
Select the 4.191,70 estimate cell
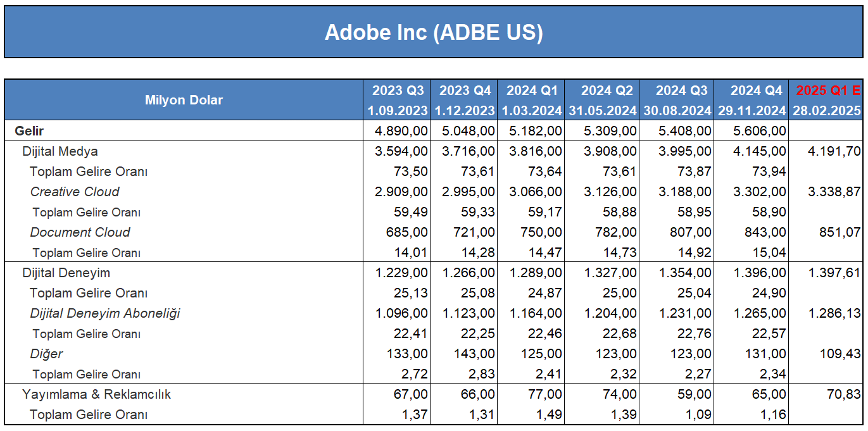(831, 151)
